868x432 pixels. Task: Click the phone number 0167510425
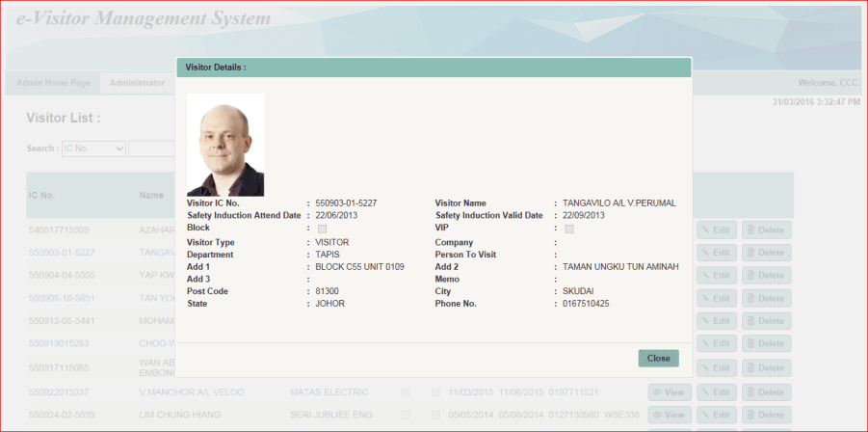(x=586, y=304)
